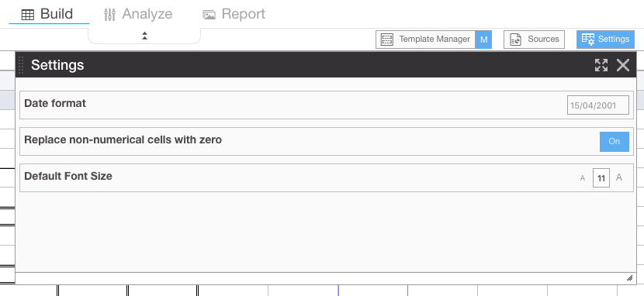The height and width of the screenshot is (296, 644).
Task: Click the blue M badge button
Action: coord(484,40)
